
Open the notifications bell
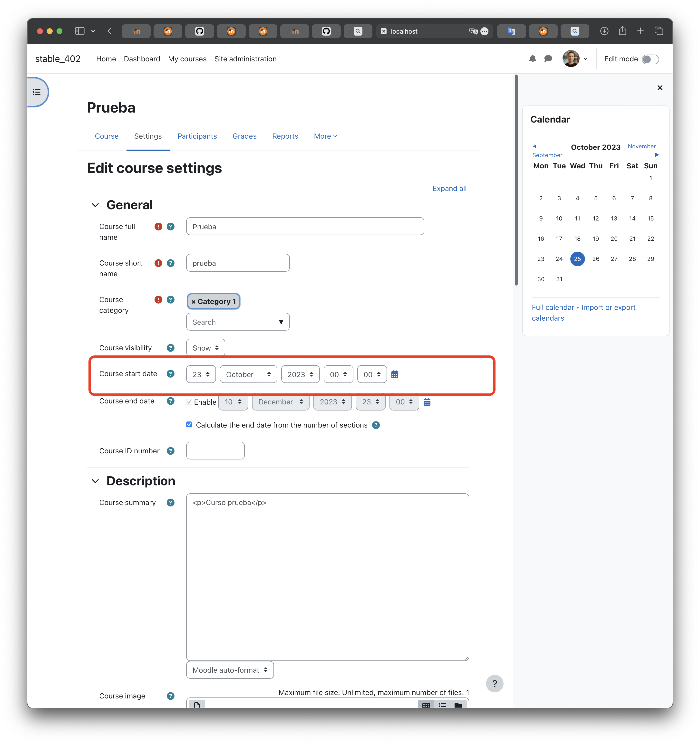coord(532,59)
